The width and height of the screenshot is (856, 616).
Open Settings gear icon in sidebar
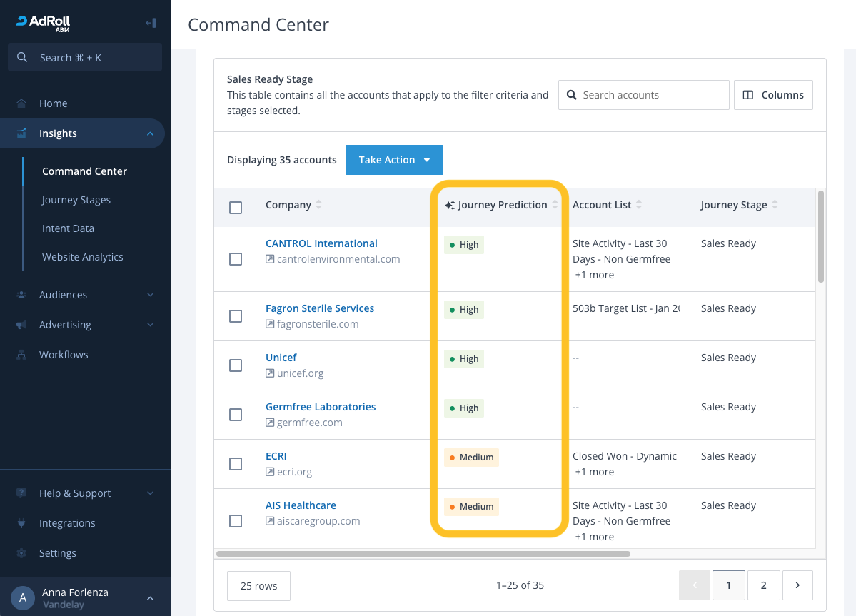[x=21, y=553]
